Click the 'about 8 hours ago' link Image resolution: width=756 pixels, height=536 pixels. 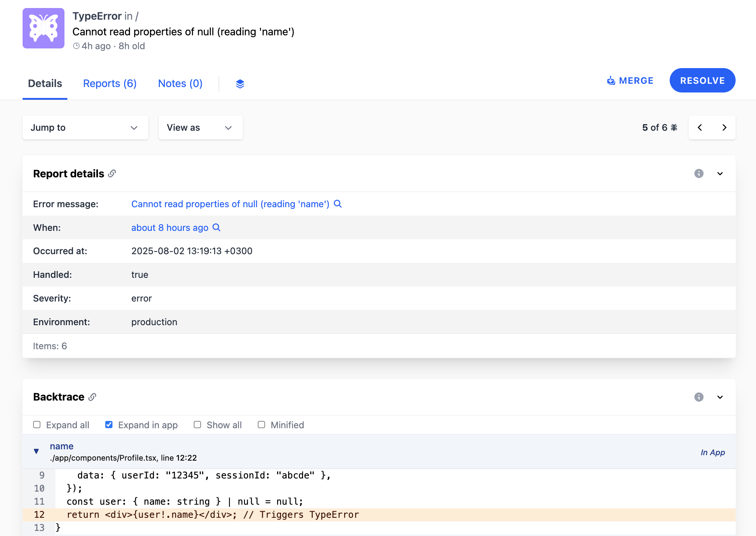[x=170, y=228]
